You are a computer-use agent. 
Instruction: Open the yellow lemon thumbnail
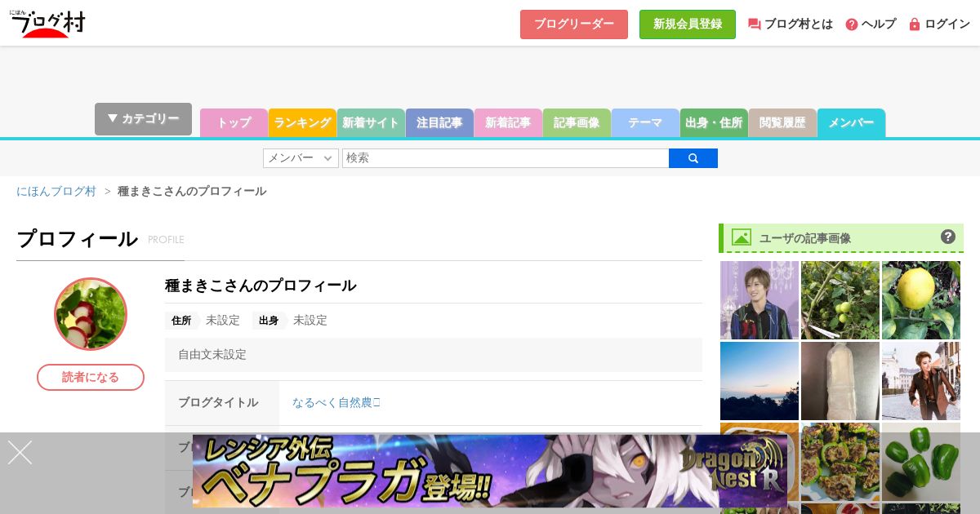point(921,300)
